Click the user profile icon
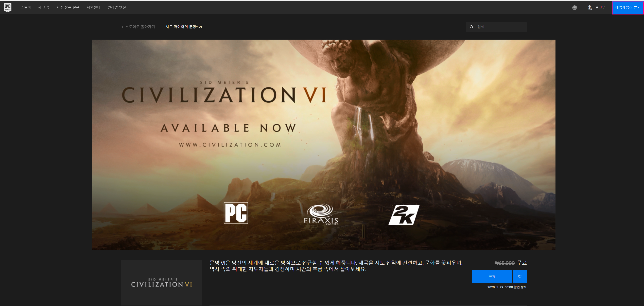644x306 pixels. [x=590, y=8]
